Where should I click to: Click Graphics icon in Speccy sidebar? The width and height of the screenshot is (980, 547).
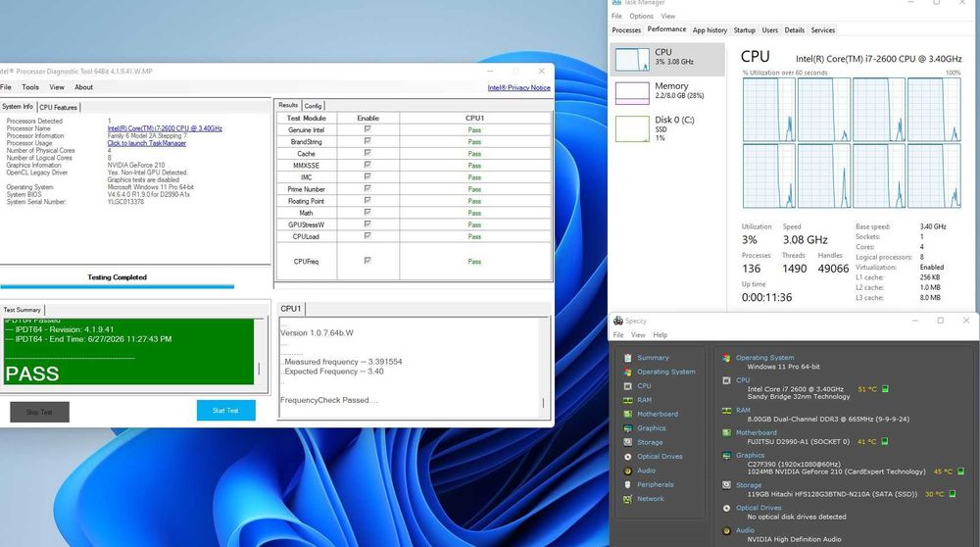[627, 428]
